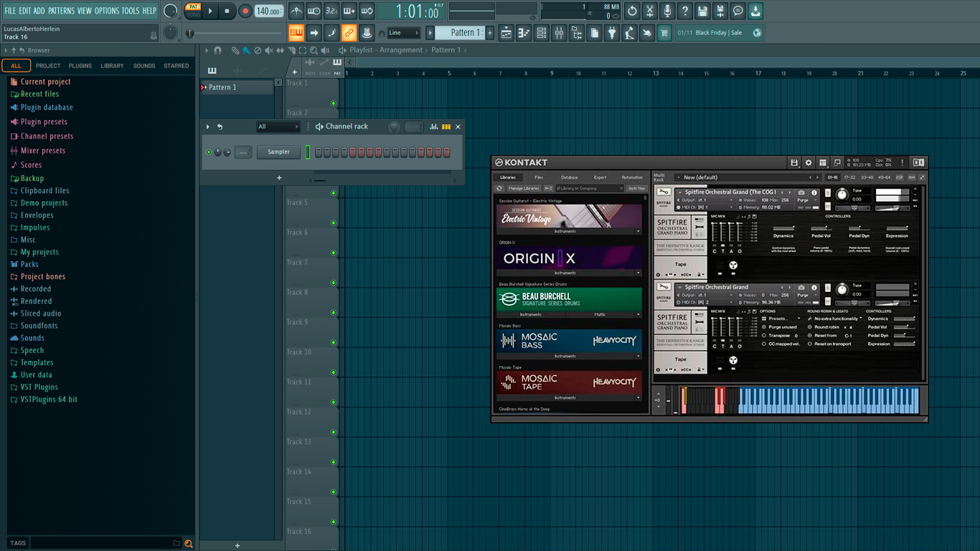Open Multi Rack New (default) dropdown
The image size is (980, 551).
746,177
